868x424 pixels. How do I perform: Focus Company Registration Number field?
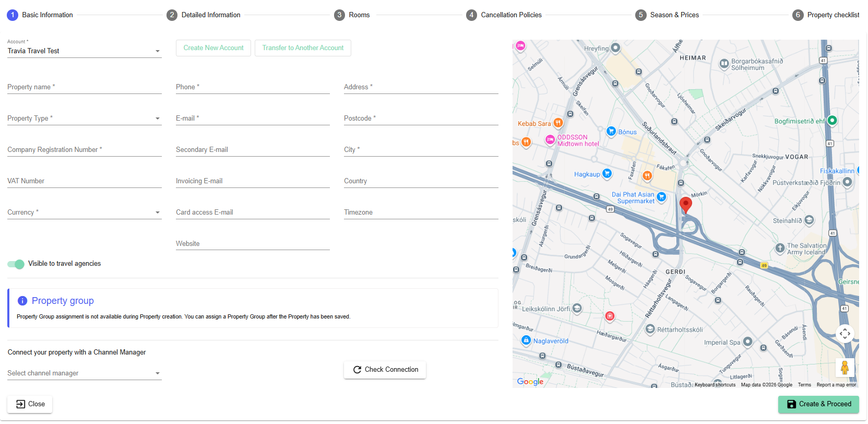85,150
